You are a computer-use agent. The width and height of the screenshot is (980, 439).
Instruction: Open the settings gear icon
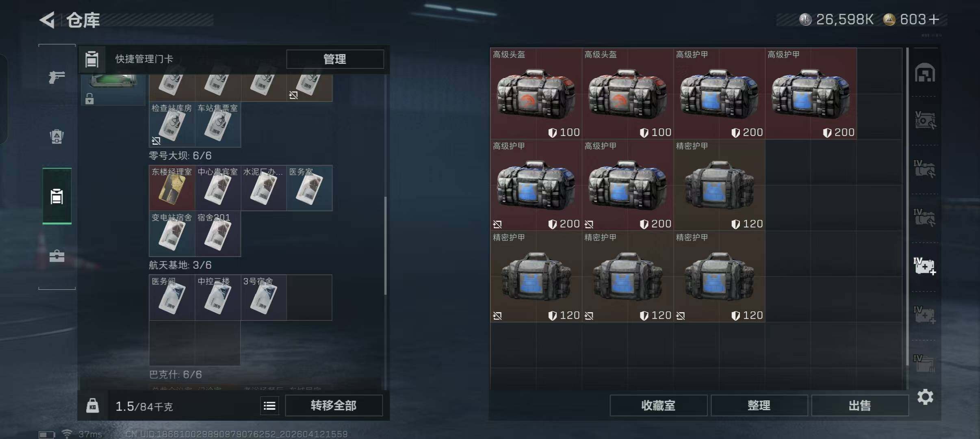(925, 397)
